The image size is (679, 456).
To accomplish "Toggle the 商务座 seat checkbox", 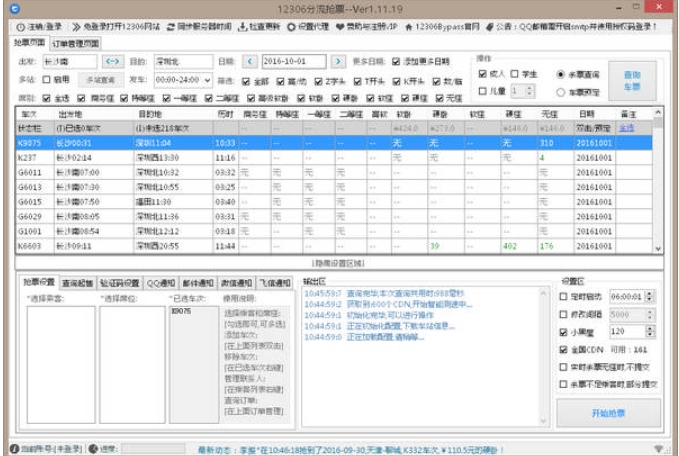I will pyautogui.click(x=81, y=99).
